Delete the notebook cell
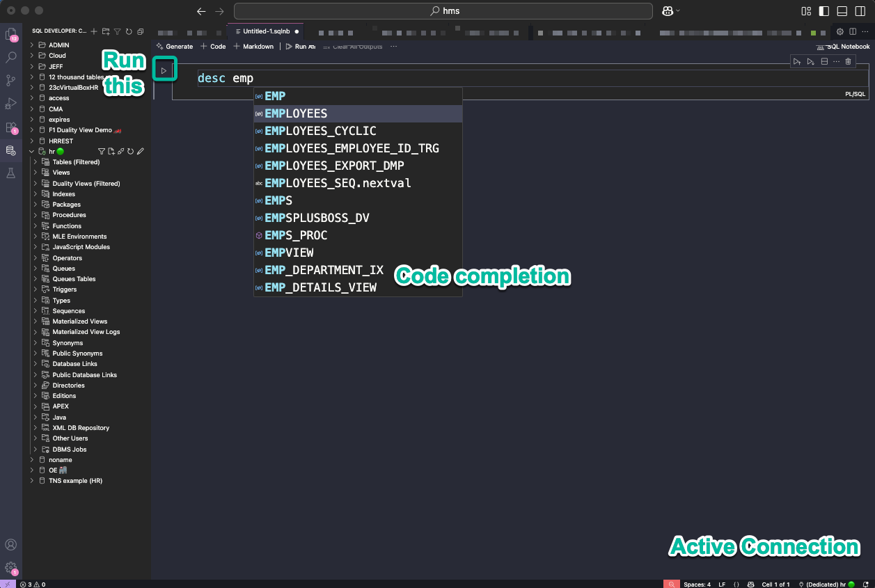This screenshot has height=588, width=875. (x=848, y=62)
